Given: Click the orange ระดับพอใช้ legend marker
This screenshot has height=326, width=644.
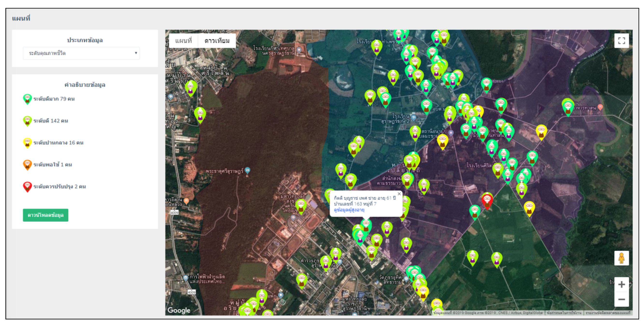Looking at the screenshot, I should (27, 165).
